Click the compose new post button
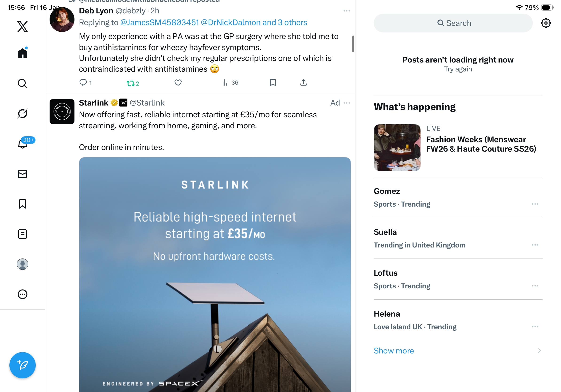This screenshot has width=561, height=392. (23, 365)
